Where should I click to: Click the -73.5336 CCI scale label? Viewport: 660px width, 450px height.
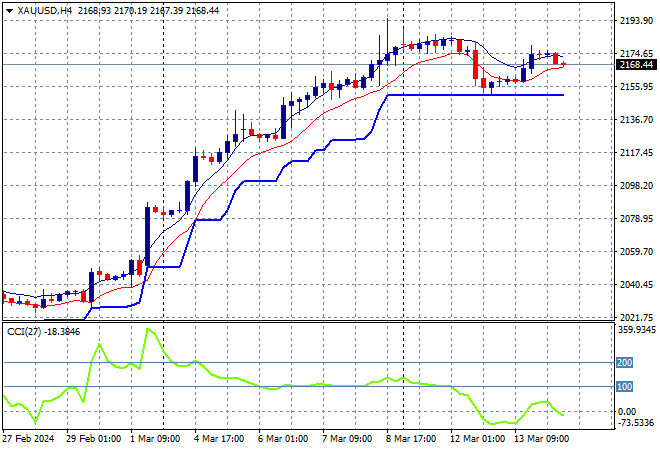pyautogui.click(x=634, y=423)
